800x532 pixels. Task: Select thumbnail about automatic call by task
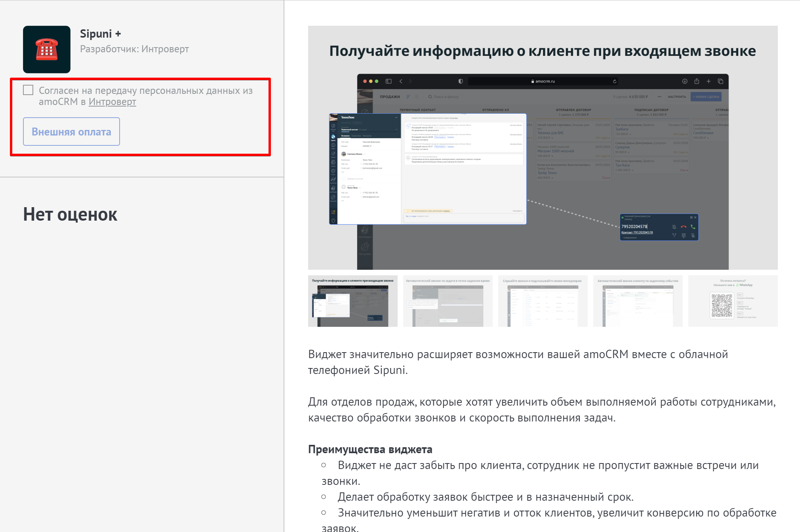448,301
